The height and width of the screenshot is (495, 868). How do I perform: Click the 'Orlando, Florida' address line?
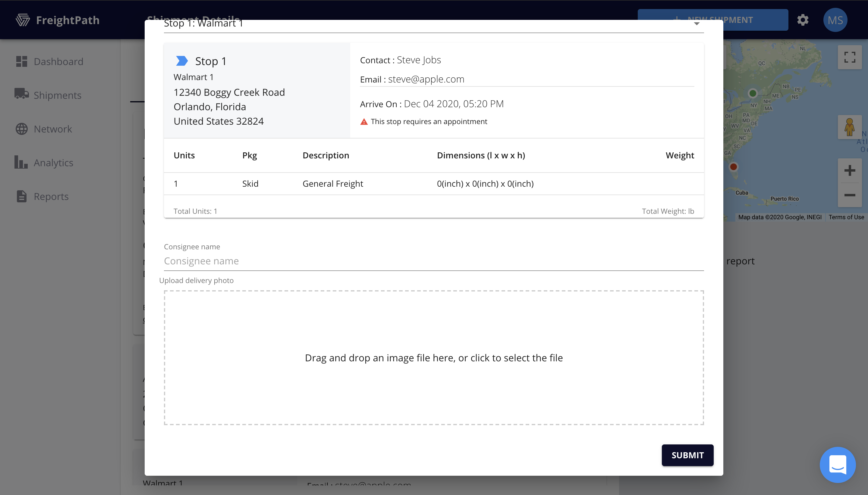pyautogui.click(x=209, y=107)
